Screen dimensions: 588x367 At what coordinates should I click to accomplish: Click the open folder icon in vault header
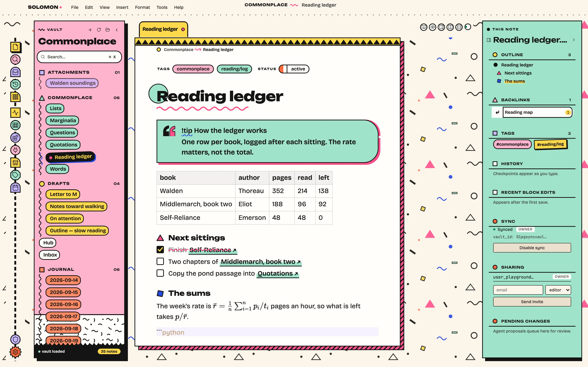(108, 30)
